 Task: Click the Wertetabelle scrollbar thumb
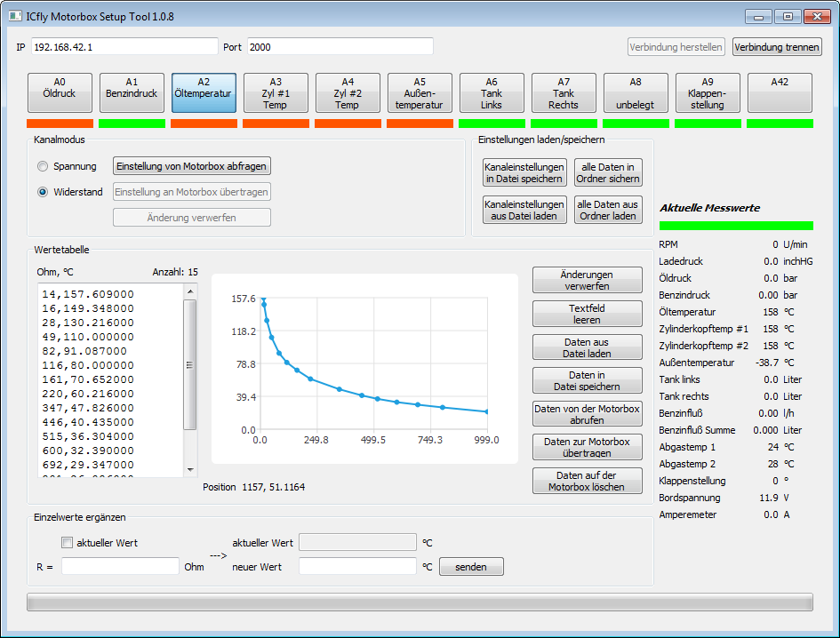point(189,364)
